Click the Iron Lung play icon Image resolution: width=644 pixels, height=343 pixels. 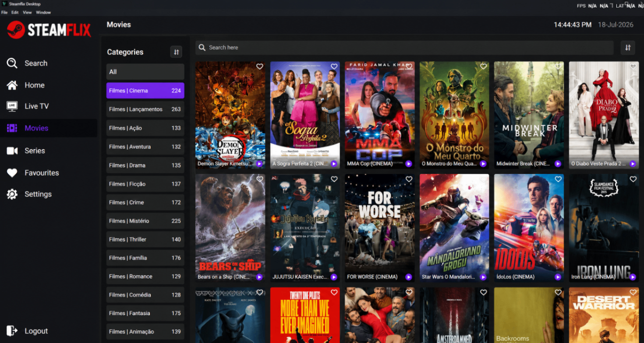pos(633,277)
